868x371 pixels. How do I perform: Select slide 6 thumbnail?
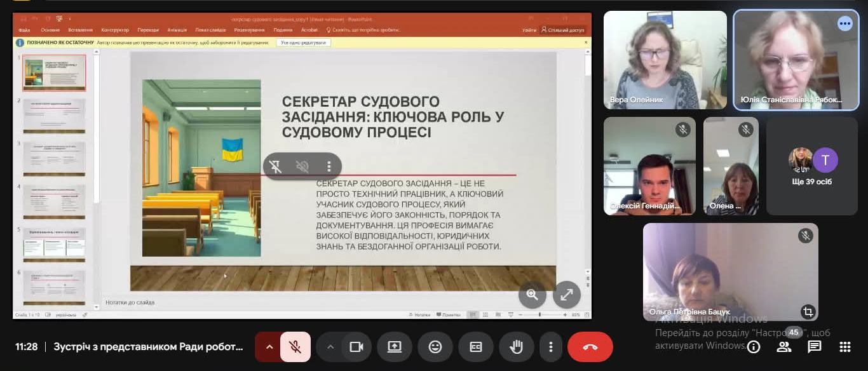click(54, 287)
